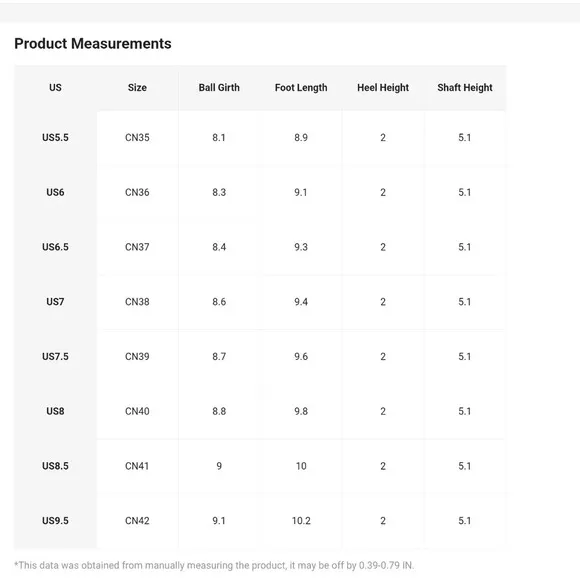Click the CN42 size cell

click(x=137, y=521)
